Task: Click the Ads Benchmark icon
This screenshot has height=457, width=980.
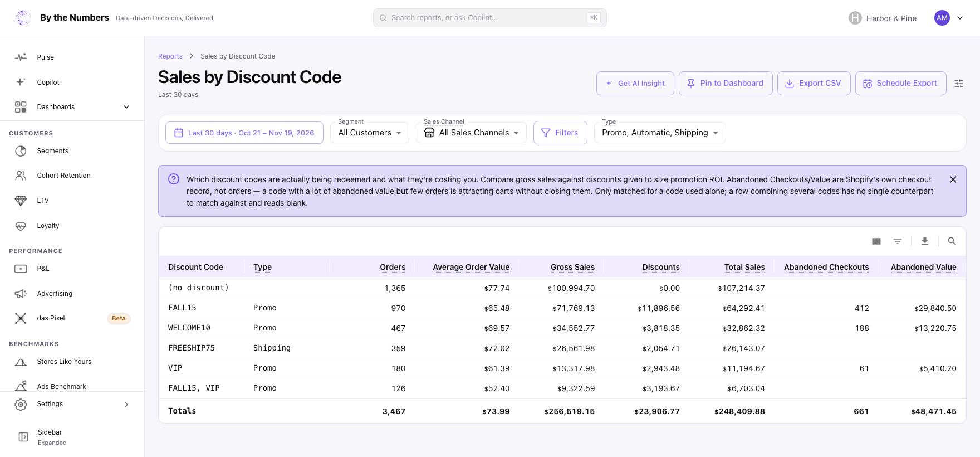Action: tap(21, 386)
